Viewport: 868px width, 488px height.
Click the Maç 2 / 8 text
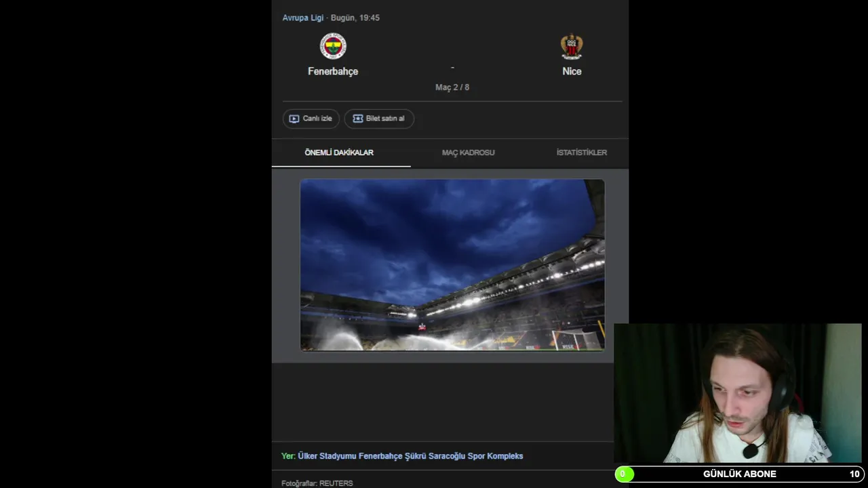coord(452,87)
